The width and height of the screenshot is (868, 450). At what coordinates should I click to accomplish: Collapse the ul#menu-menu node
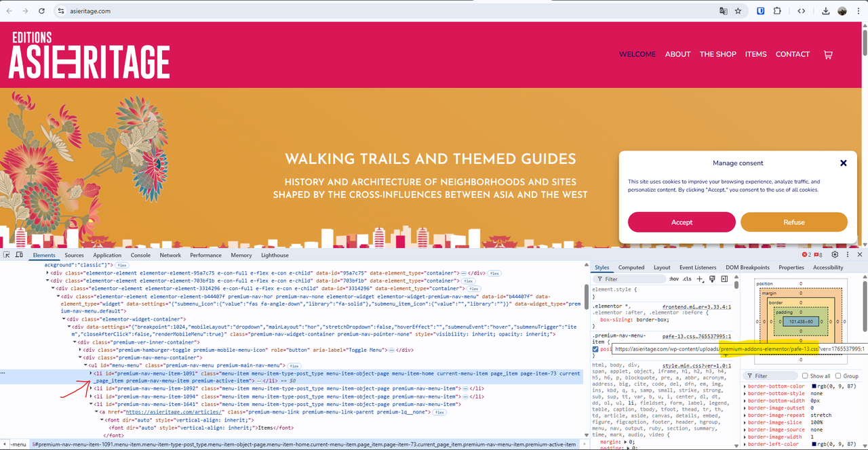[x=85, y=365]
